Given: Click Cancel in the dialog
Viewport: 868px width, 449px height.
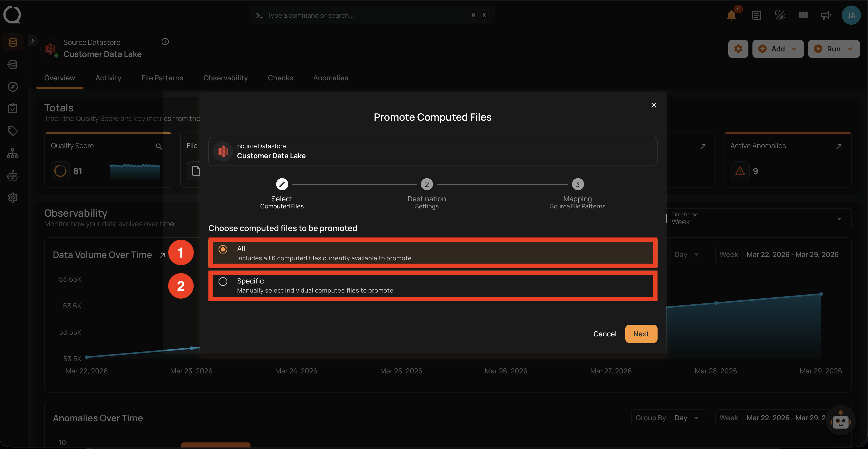Looking at the screenshot, I should pyautogui.click(x=604, y=334).
